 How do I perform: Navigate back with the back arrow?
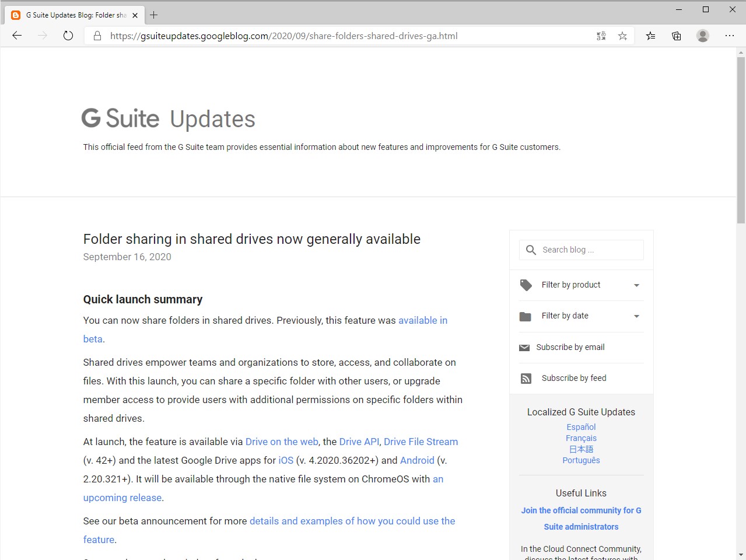[16, 36]
